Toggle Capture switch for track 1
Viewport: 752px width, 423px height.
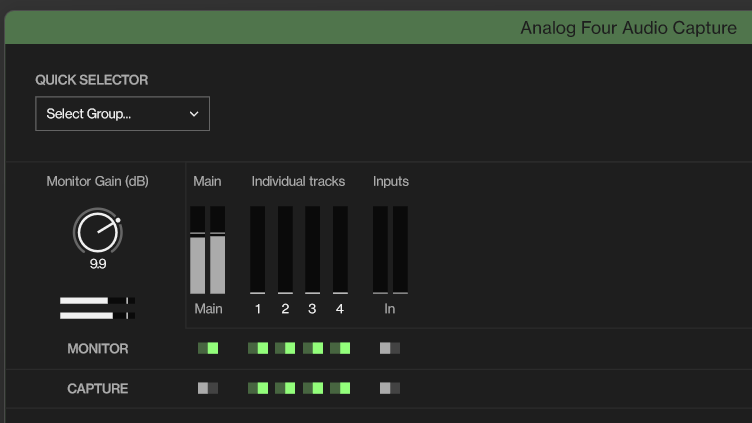(258, 388)
